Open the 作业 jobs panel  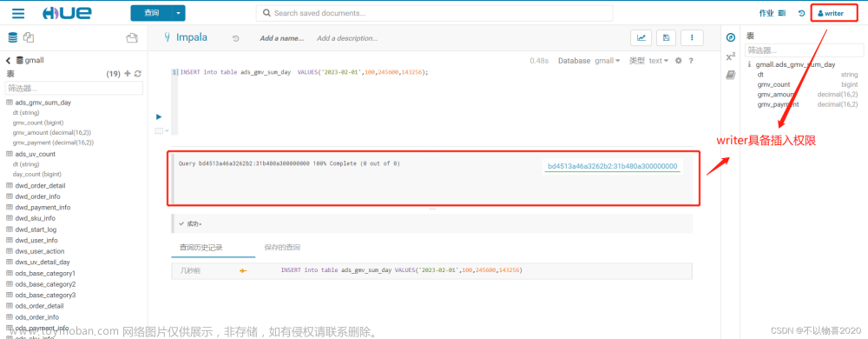(x=773, y=13)
